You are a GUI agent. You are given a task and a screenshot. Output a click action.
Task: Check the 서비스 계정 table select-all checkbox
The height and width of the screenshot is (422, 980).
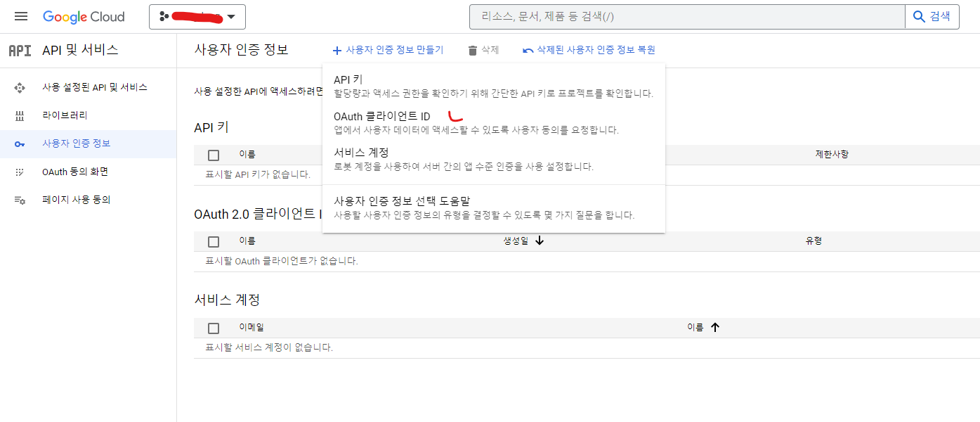tap(214, 328)
